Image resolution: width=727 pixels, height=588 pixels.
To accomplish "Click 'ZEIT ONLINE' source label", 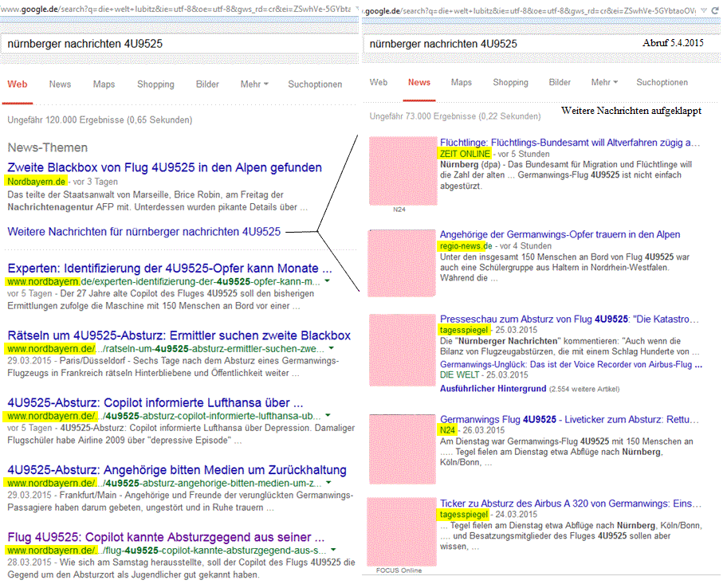I will tap(465, 154).
